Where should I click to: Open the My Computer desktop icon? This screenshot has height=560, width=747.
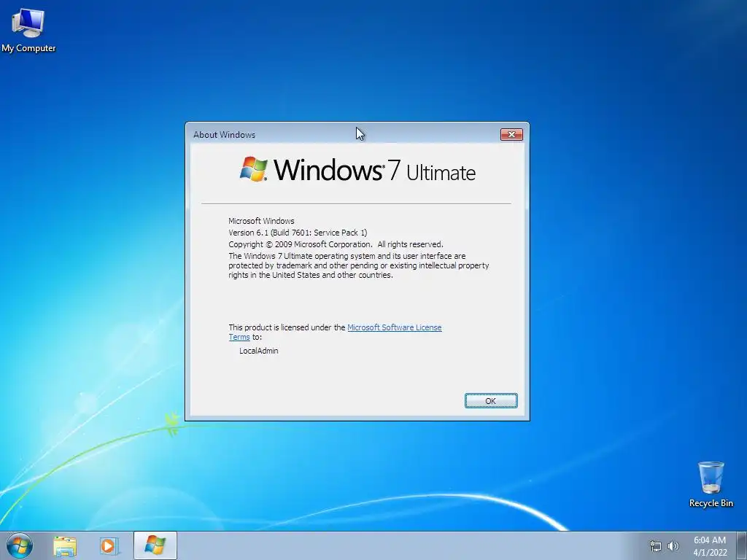click(x=28, y=31)
